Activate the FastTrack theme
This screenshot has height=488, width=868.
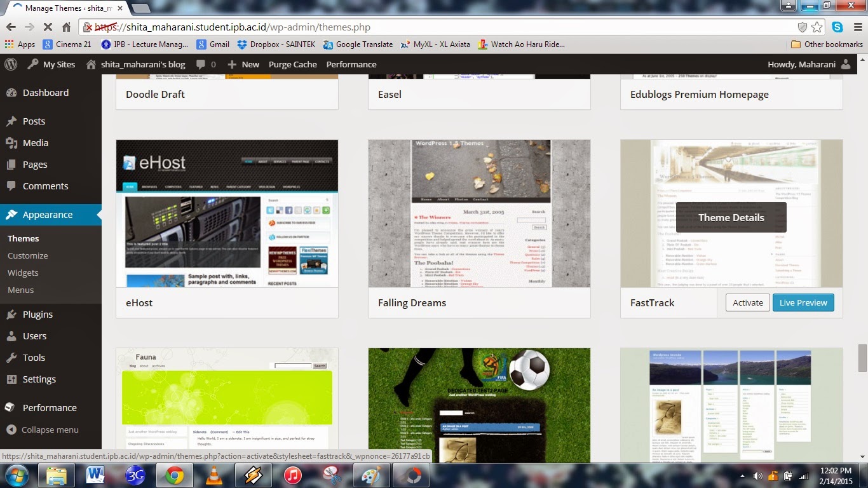click(748, 302)
